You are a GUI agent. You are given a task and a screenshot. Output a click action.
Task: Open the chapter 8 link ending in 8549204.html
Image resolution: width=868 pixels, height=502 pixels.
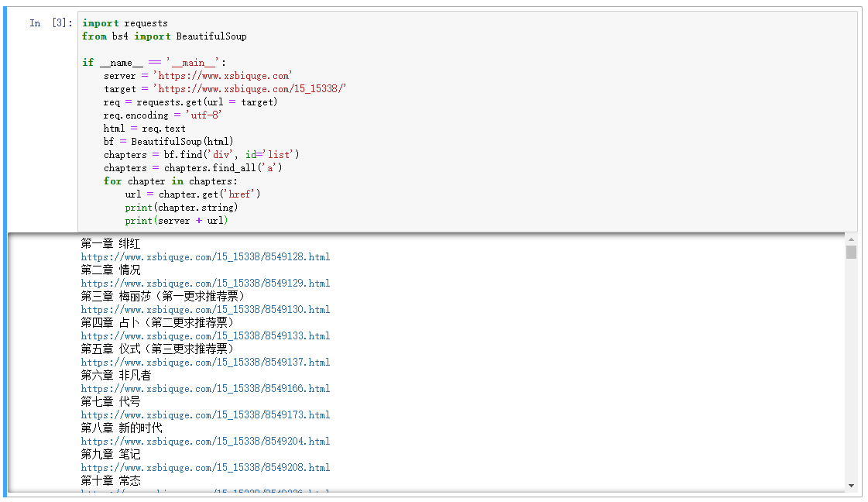pyautogui.click(x=205, y=441)
